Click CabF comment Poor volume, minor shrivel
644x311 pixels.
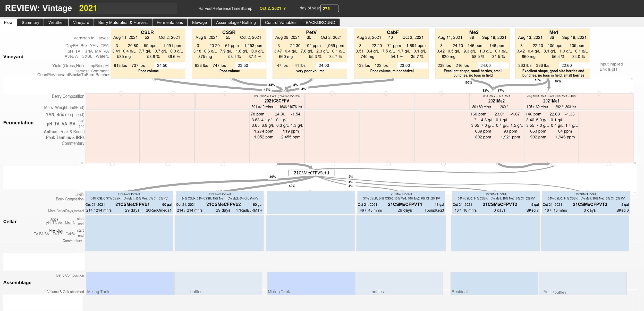[392, 71]
